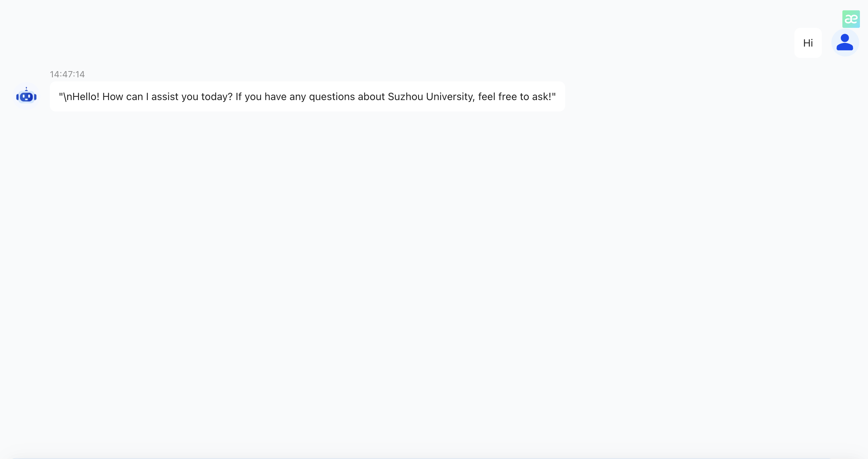Click the literal "\n" characters starting the reply
Screen dimensions: 868x459
click(68, 96)
